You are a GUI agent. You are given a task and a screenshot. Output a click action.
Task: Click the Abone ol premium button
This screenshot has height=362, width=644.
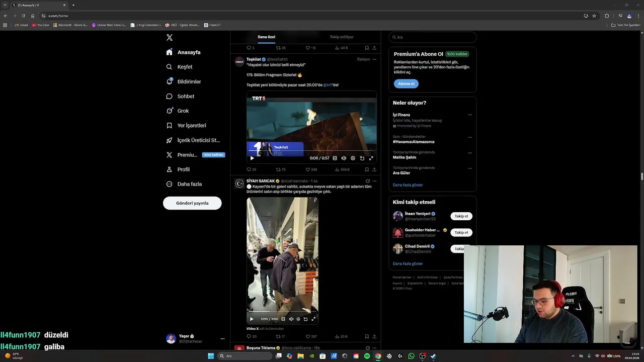[406, 84]
